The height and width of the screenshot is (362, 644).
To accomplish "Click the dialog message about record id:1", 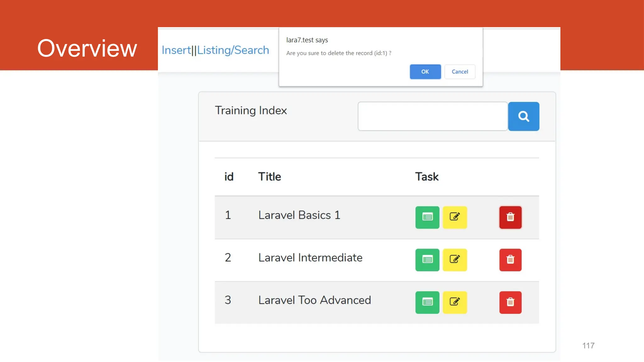I will point(339,53).
